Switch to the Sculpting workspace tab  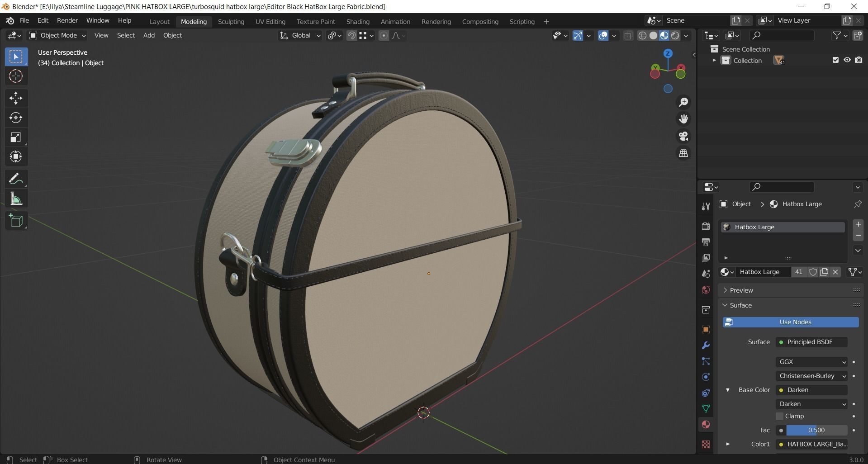click(231, 22)
